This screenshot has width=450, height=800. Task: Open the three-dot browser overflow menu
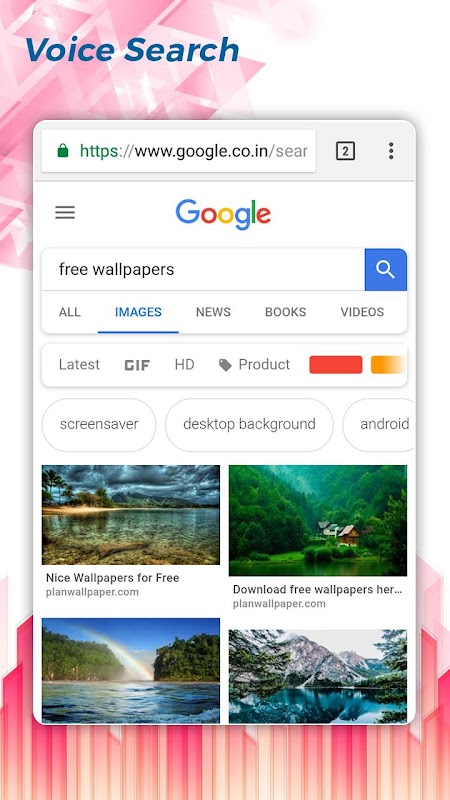tap(391, 151)
